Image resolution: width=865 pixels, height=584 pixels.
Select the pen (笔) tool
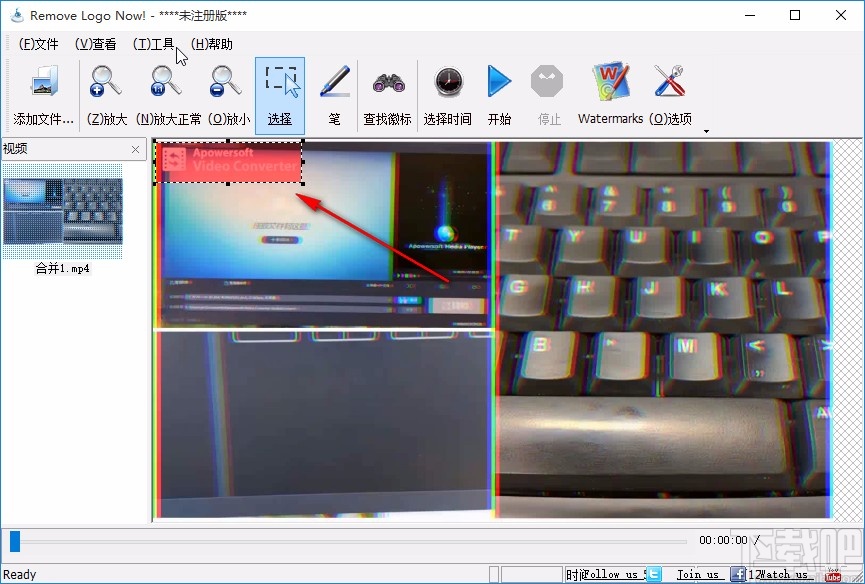pyautogui.click(x=334, y=92)
